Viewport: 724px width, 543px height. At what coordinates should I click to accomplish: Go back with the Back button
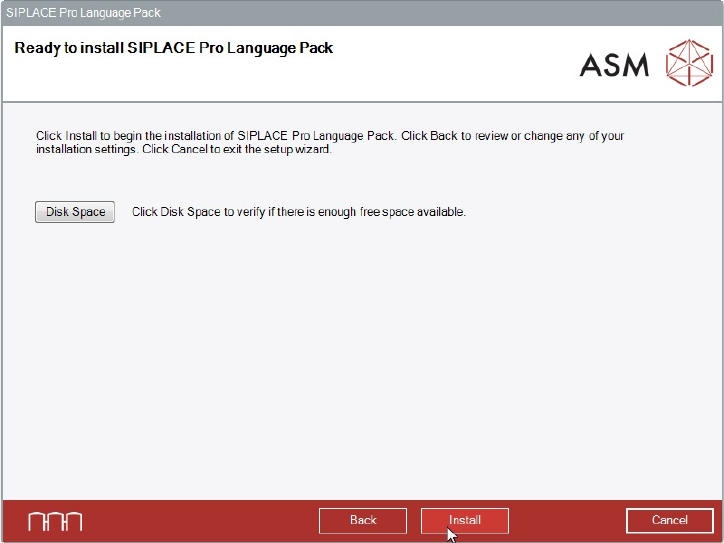363,520
